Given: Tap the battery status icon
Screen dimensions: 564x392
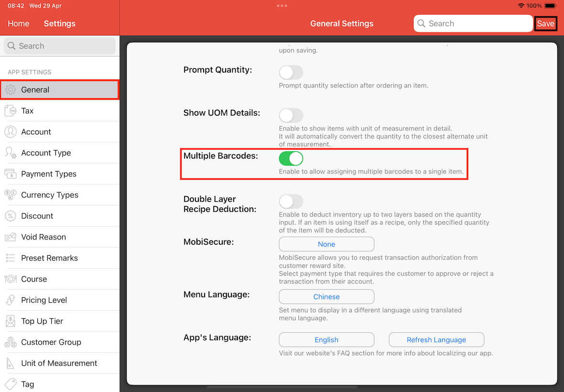Looking at the screenshot, I should point(551,6).
